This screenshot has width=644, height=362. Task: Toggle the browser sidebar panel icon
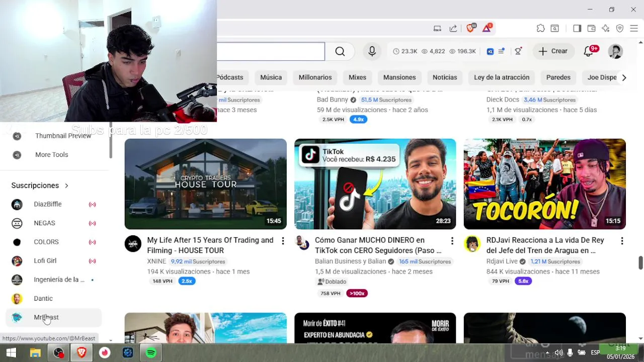[x=577, y=29]
